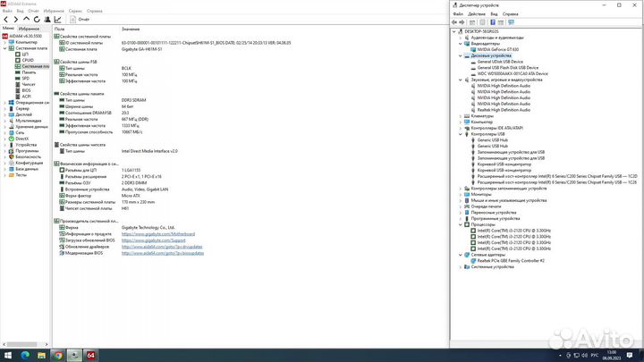Switch to Избранное tab in AIDA64 sidebar

[x=29, y=29]
